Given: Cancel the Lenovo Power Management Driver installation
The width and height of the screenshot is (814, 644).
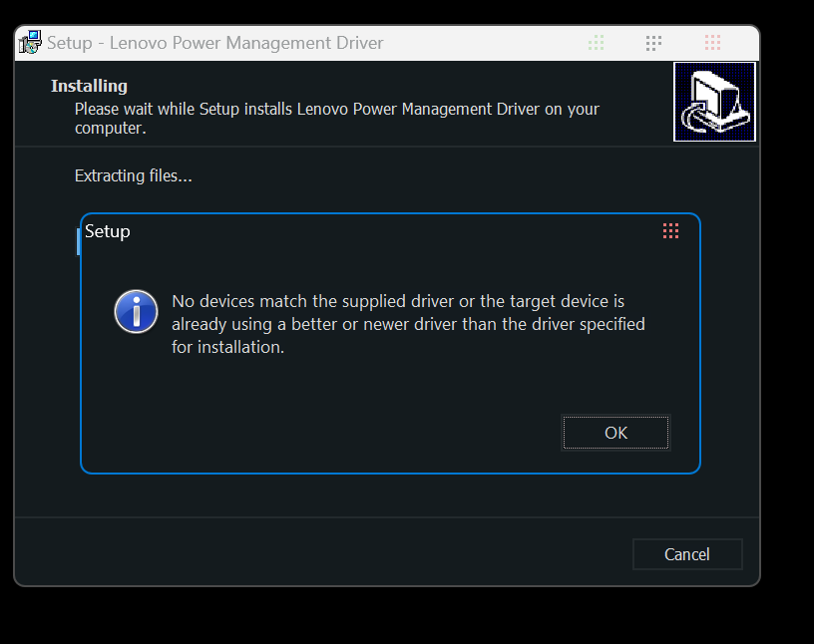Looking at the screenshot, I should pos(686,554).
